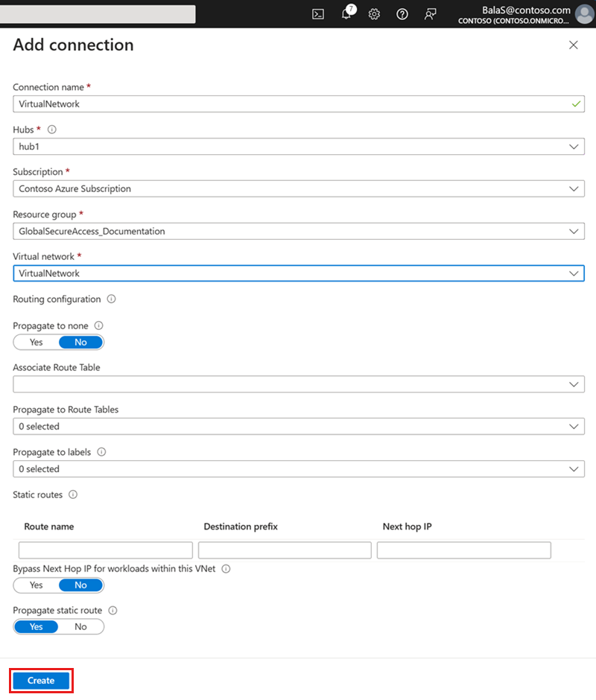
Task: Open the Propagate to labels dropdown
Action: pos(298,469)
